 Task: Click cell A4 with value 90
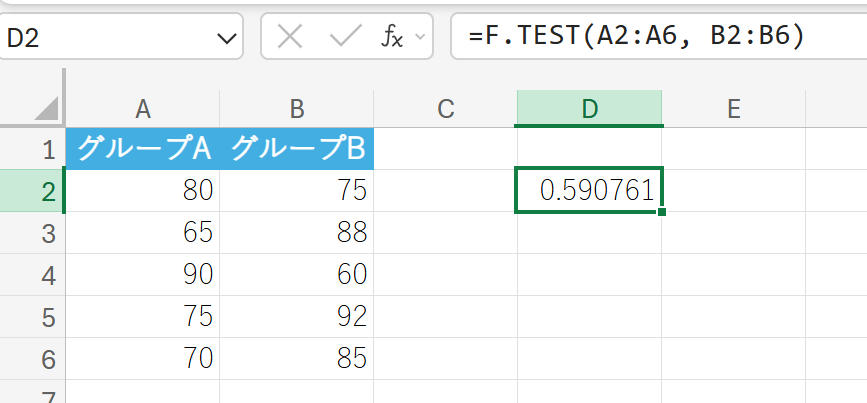pos(143,274)
